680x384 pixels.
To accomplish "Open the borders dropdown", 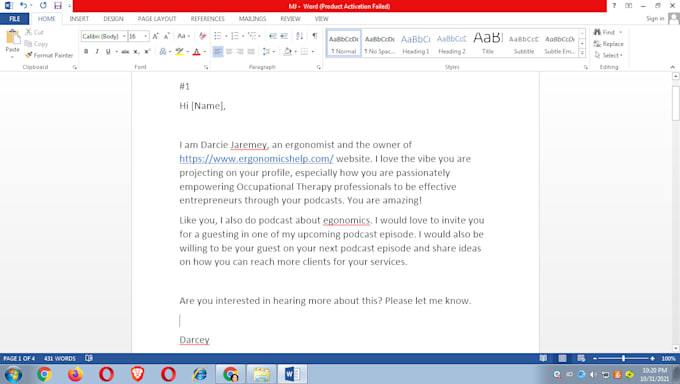I will [x=313, y=52].
